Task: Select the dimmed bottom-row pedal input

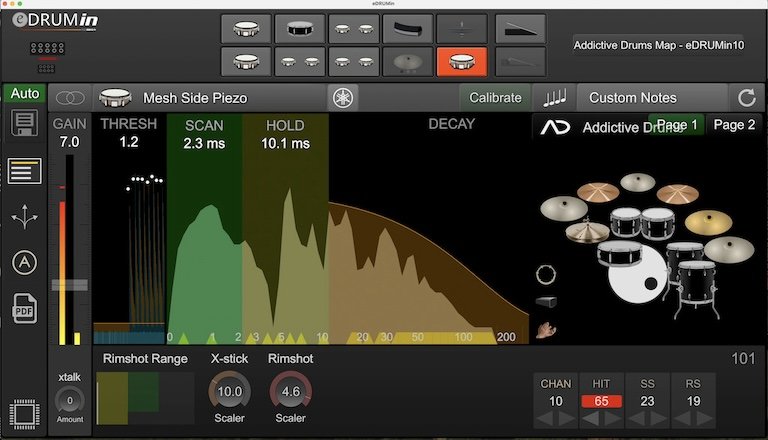Action: pyautogui.click(x=520, y=62)
